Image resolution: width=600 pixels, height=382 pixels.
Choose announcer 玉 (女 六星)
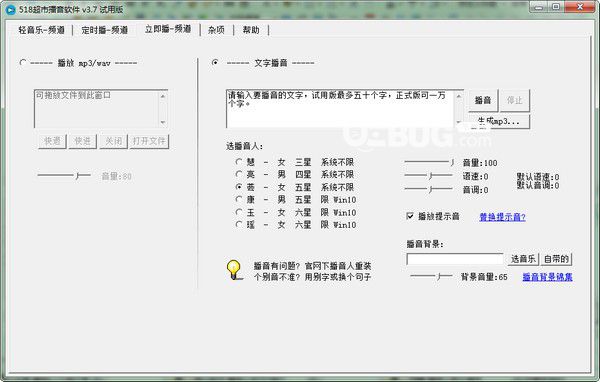[x=239, y=212]
